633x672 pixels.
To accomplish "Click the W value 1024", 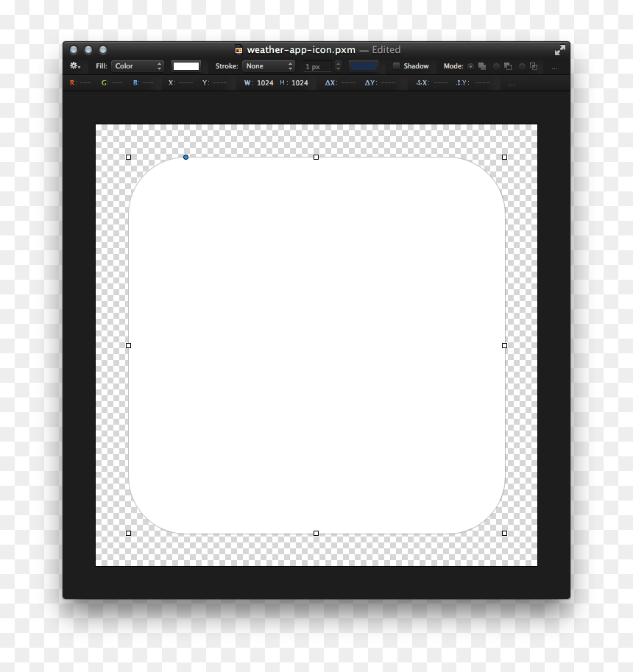I will (265, 82).
